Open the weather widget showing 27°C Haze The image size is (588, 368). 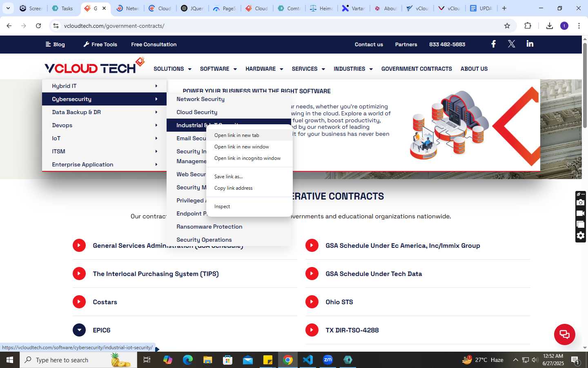click(x=483, y=360)
